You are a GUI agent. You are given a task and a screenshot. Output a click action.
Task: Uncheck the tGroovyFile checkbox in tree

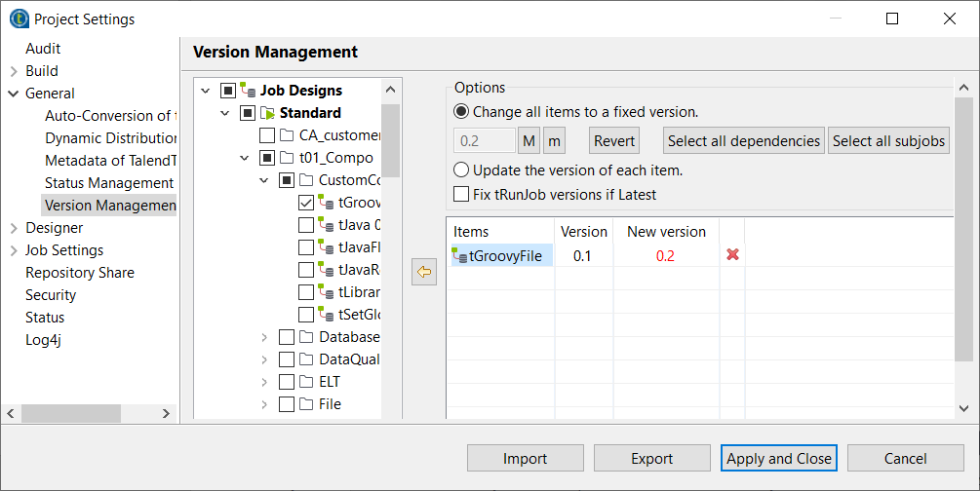coord(306,203)
